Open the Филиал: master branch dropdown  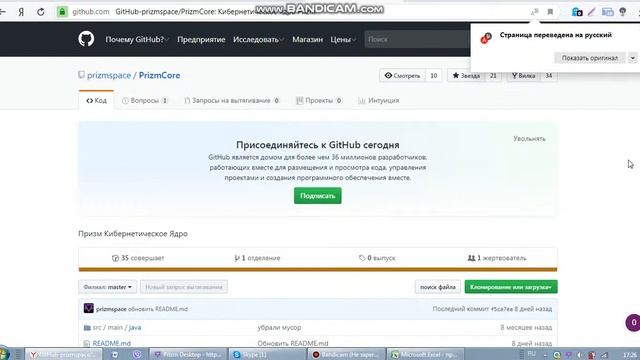click(x=108, y=287)
